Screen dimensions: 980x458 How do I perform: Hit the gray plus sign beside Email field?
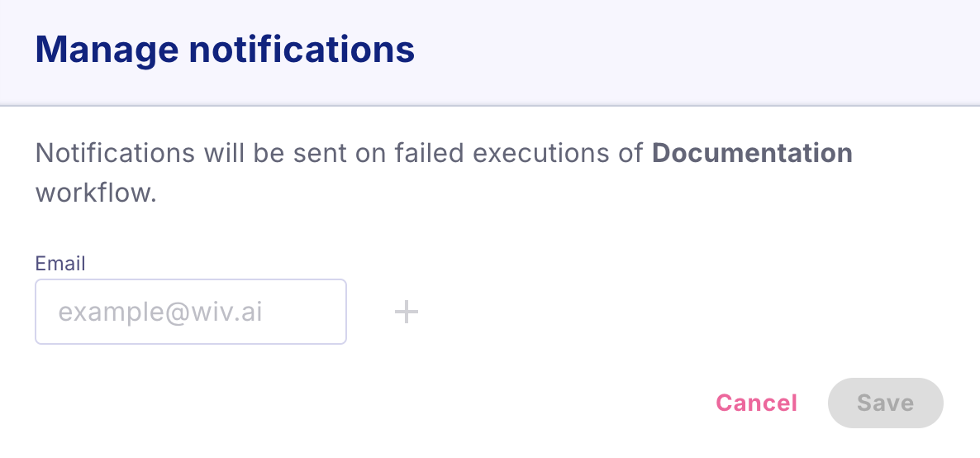click(406, 312)
